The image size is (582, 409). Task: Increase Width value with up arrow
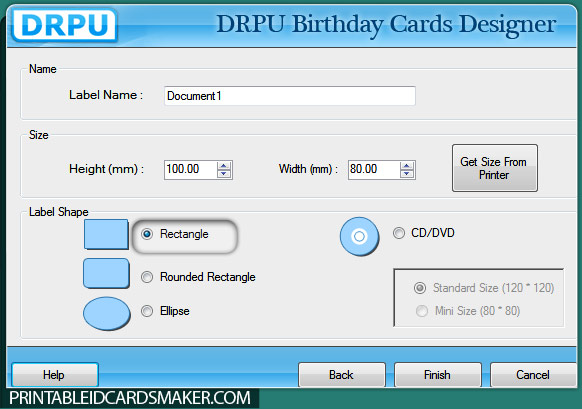pos(407,166)
